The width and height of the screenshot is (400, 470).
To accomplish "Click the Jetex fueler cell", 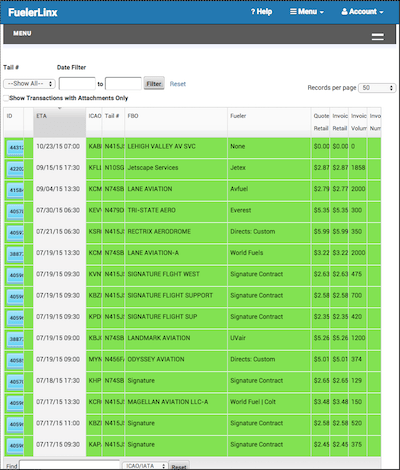I will (269, 168).
